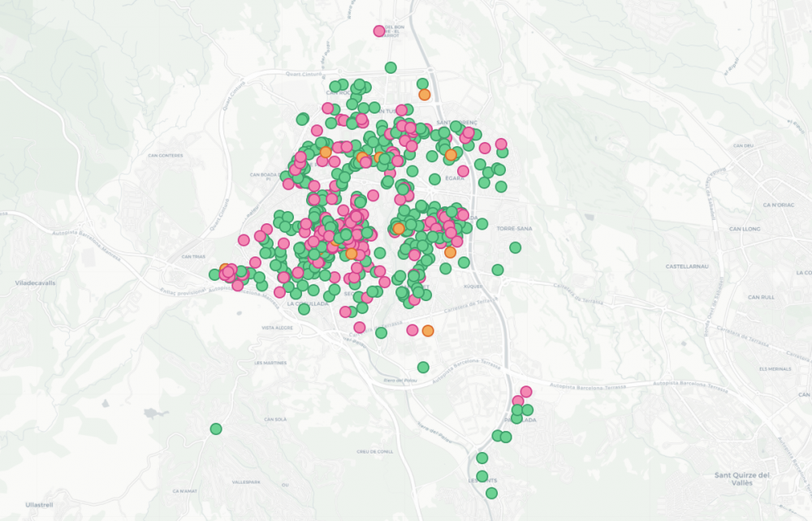Click the CASTELLARNAU label

pyautogui.click(x=687, y=266)
